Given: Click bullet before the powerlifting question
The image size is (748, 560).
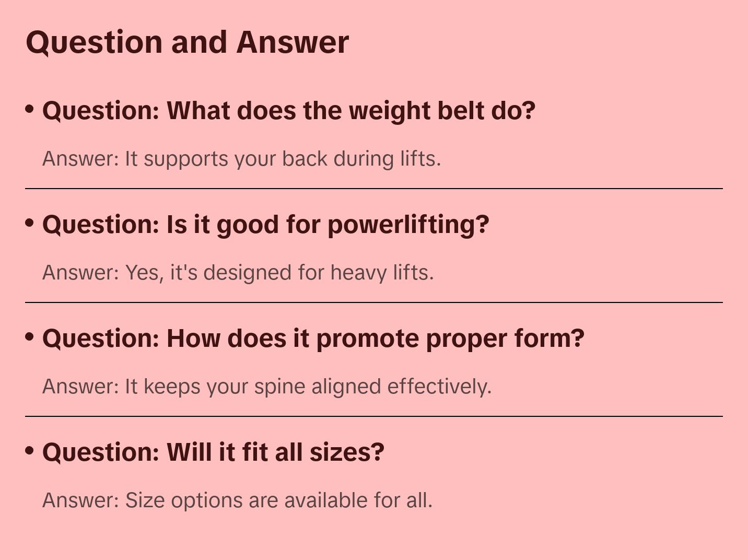Looking at the screenshot, I should pos(30,223).
